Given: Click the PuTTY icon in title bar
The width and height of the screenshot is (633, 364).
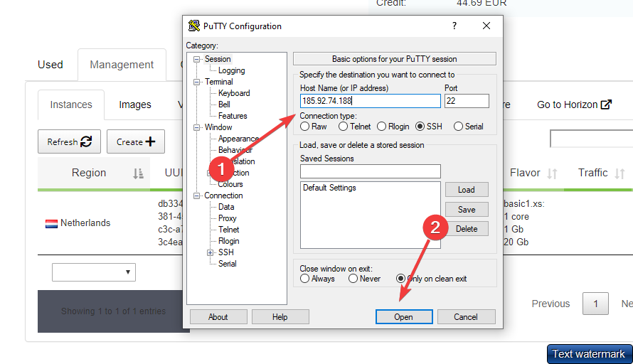Looking at the screenshot, I should click(193, 26).
